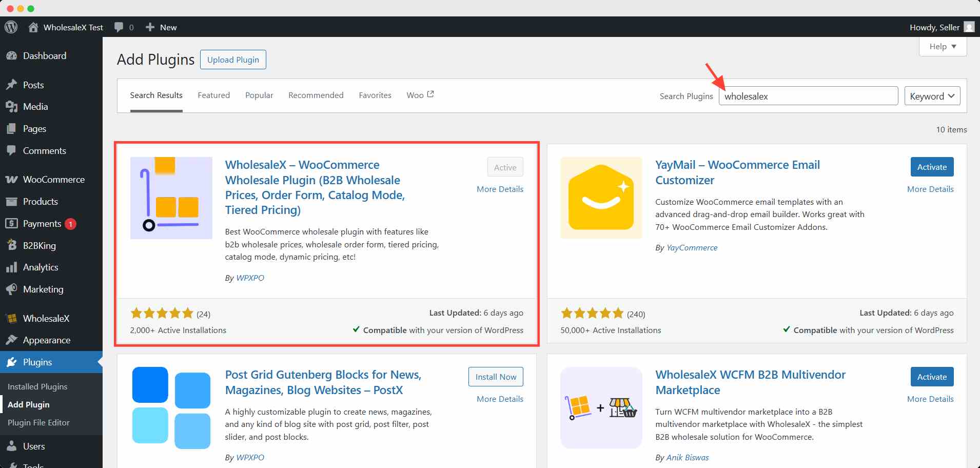Screen dimensions: 980x468
Task: Click the Marketing megaphone icon
Action: (11, 289)
